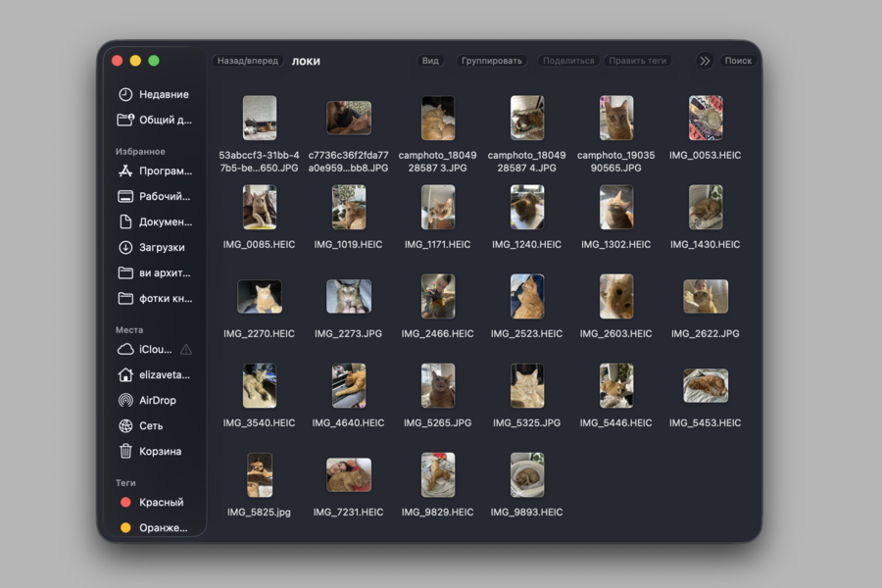Select the IMG_9893.HEIC thumbnail
The width and height of the screenshot is (882, 588).
coord(527,475)
